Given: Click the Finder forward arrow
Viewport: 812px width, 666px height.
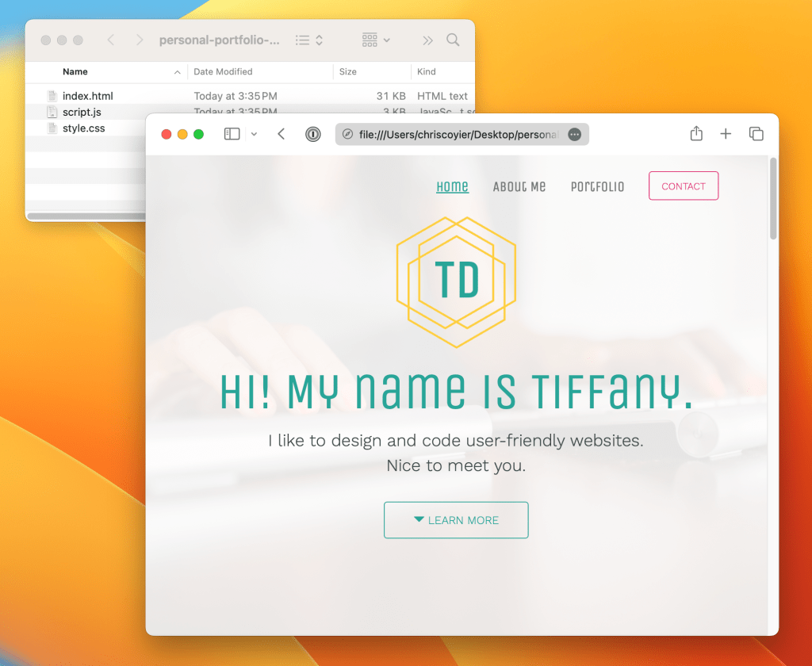Looking at the screenshot, I should click(x=140, y=40).
